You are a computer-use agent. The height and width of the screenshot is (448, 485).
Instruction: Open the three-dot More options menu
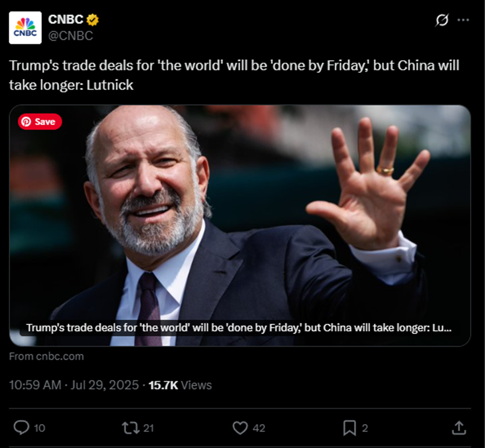point(463,20)
